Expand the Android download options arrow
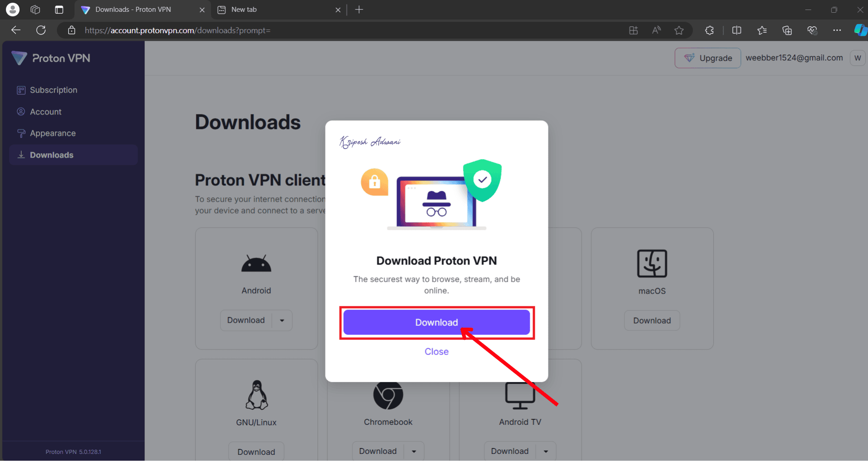Screen dimensions: 868x463 (x=282, y=321)
